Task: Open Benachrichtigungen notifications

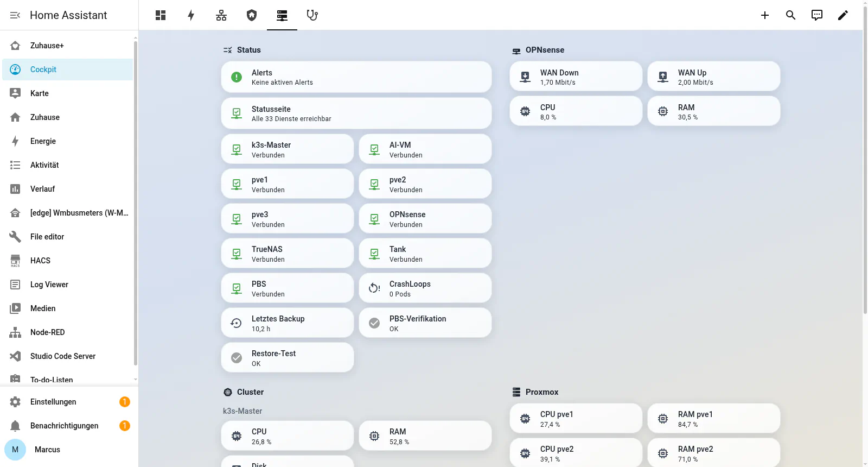Action: click(69, 426)
